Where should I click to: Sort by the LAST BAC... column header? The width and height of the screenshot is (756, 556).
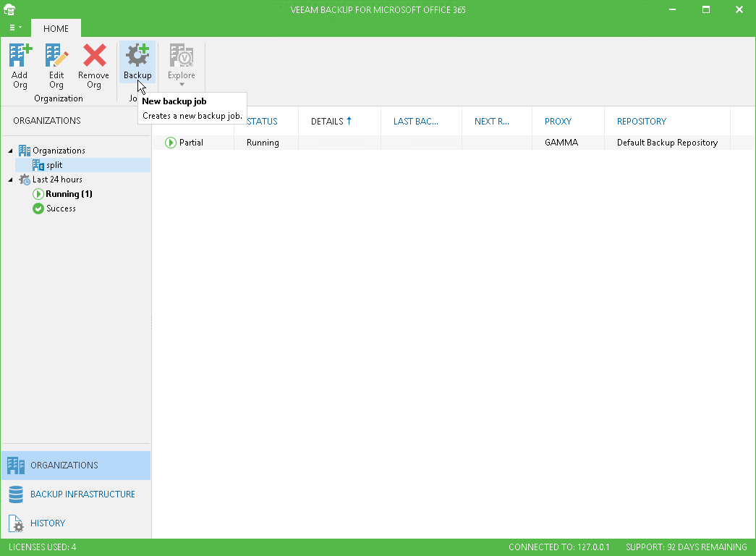coord(415,121)
